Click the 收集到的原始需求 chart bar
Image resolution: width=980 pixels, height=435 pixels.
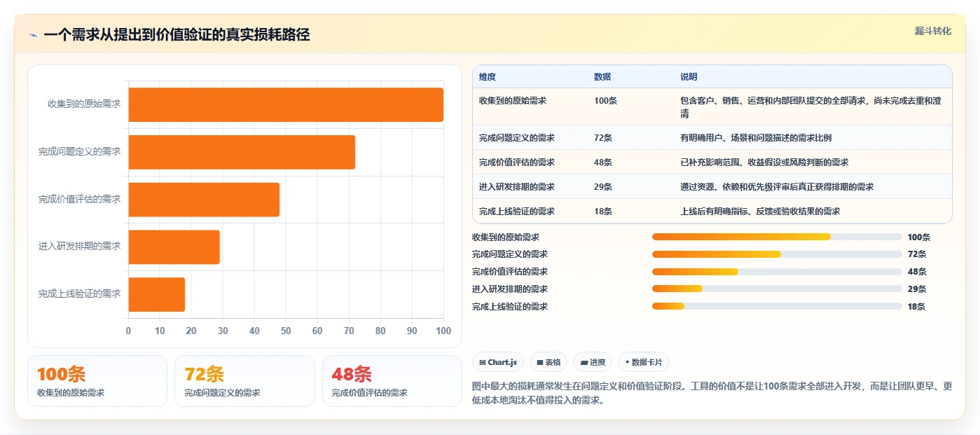click(x=286, y=105)
